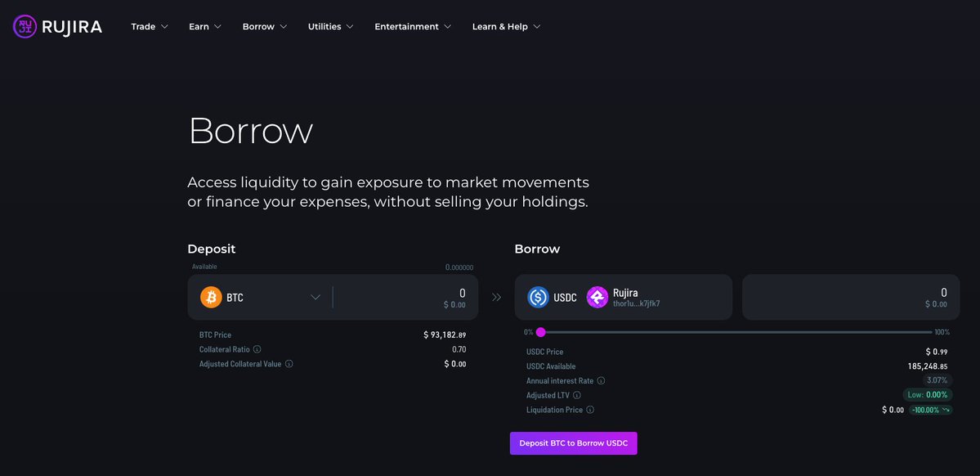The height and width of the screenshot is (476, 980).
Task: Click the Annual Interest Rate info icon
Action: [x=602, y=381]
